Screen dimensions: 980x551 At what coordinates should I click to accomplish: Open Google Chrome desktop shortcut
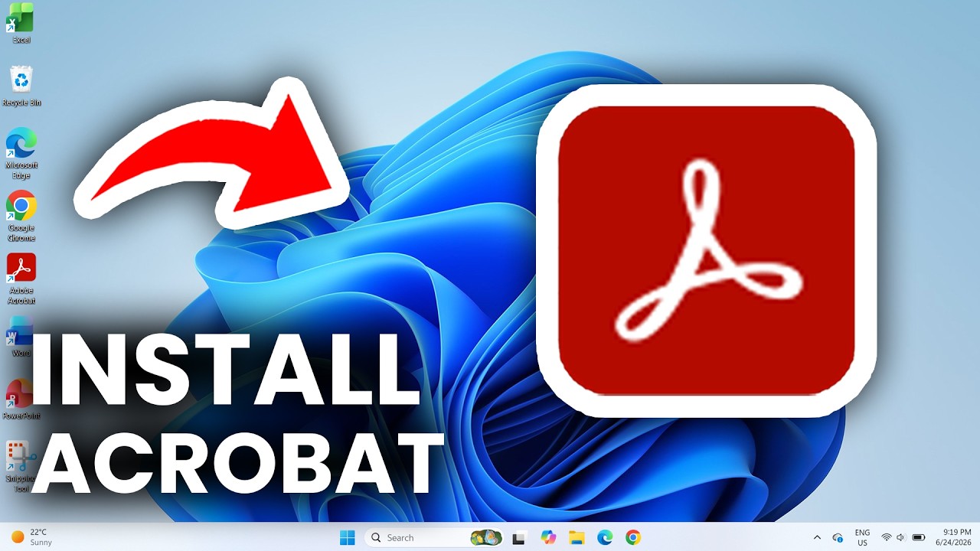[21, 217]
